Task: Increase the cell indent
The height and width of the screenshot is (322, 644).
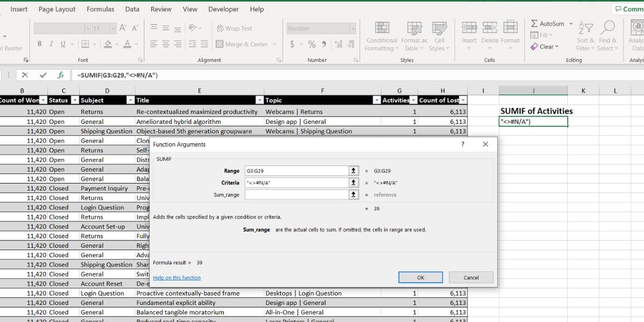Action: coord(204,44)
